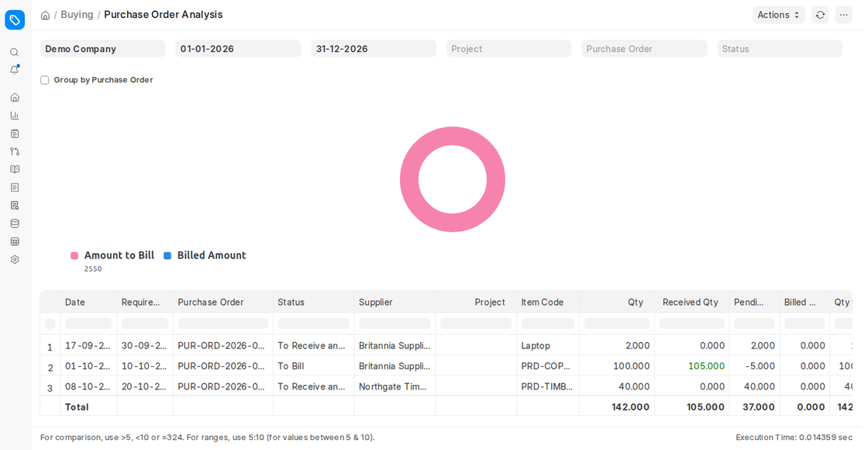Open the document-with-badge icon in sidebar
This screenshot has width=868, height=450.
tap(15, 206)
